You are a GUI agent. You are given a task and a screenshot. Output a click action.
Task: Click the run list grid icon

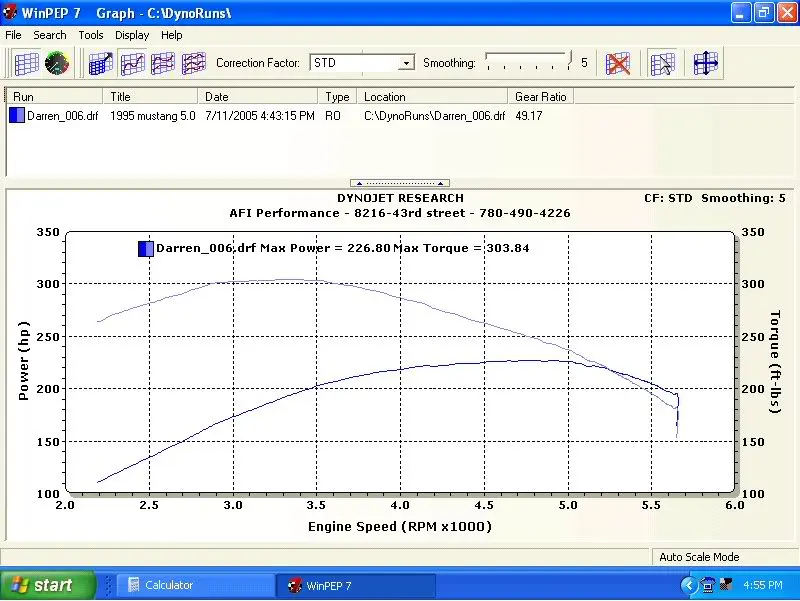(x=26, y=64)
